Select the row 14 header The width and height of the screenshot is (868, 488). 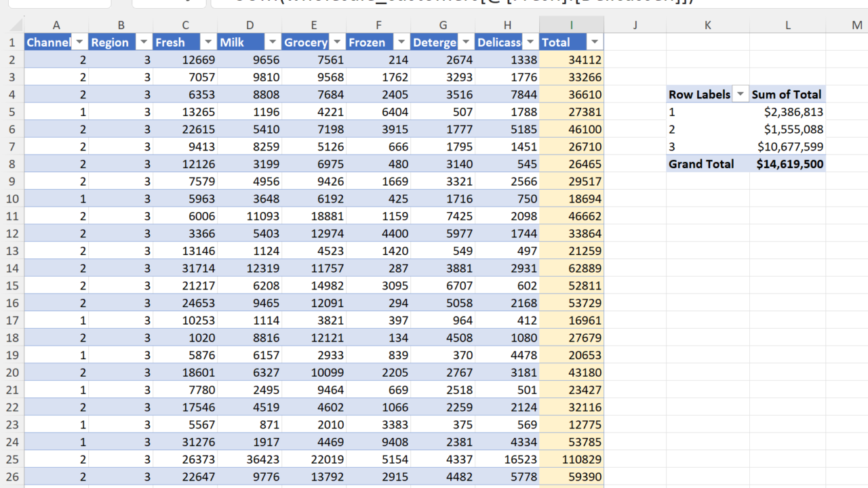[12, 268]
